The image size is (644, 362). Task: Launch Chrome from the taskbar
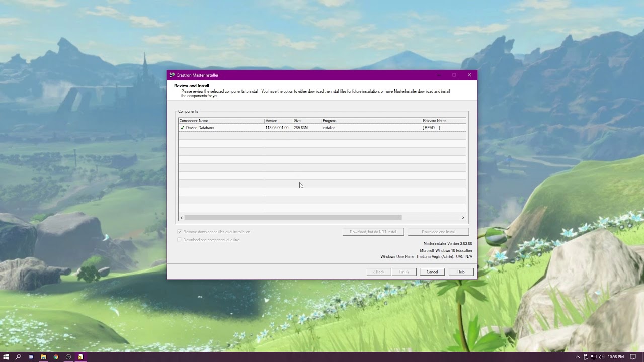[56, 357]
